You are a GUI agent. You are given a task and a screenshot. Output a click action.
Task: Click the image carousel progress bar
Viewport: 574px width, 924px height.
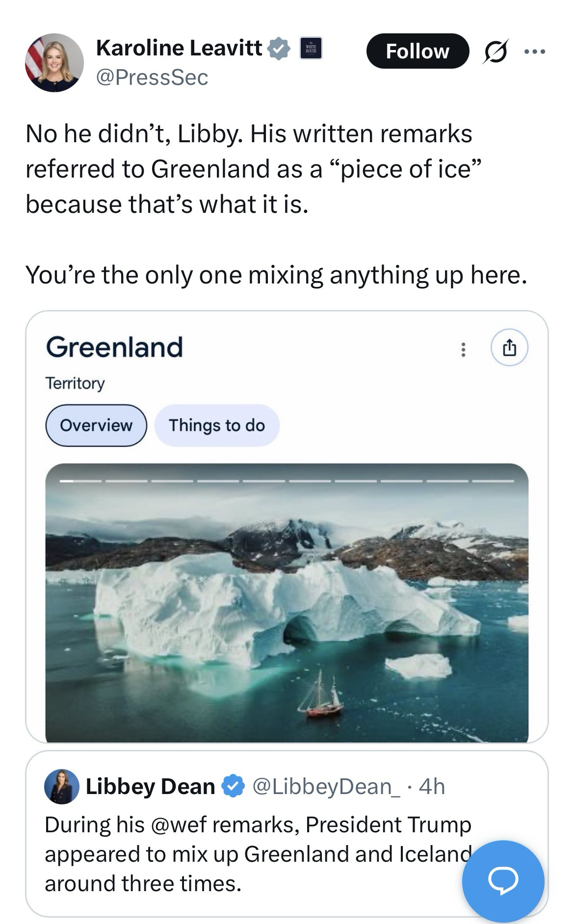tap(287, 481)
